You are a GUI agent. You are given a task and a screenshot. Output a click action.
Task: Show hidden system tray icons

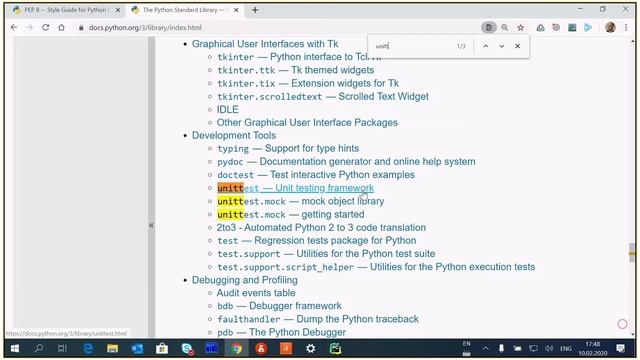[485, 349]
